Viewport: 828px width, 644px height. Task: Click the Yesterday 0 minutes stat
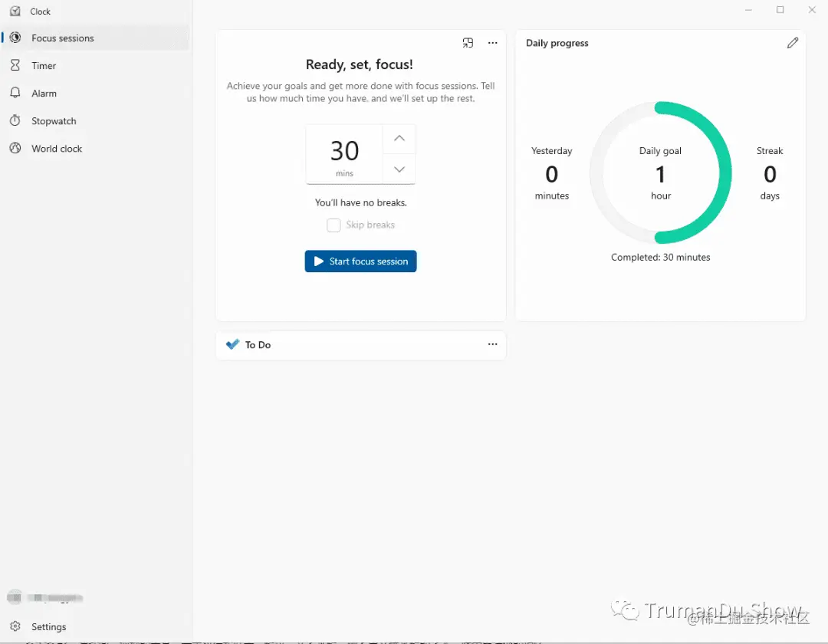[x=552, y=173]
